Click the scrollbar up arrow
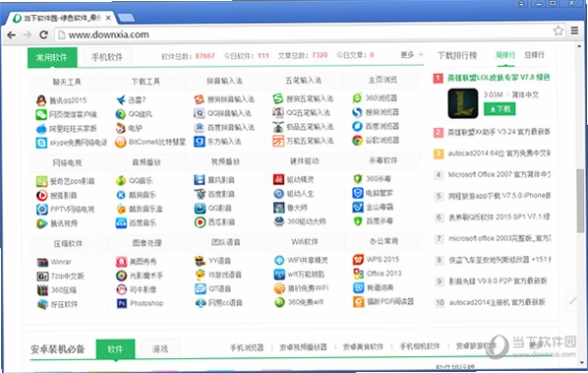The image size is (588, 373). 580,47
